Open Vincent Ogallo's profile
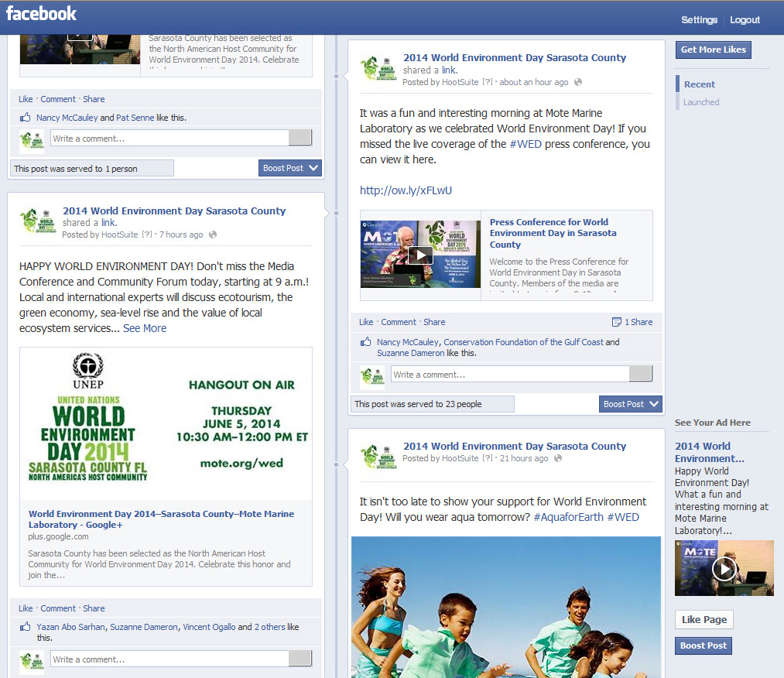 (209, 626)
